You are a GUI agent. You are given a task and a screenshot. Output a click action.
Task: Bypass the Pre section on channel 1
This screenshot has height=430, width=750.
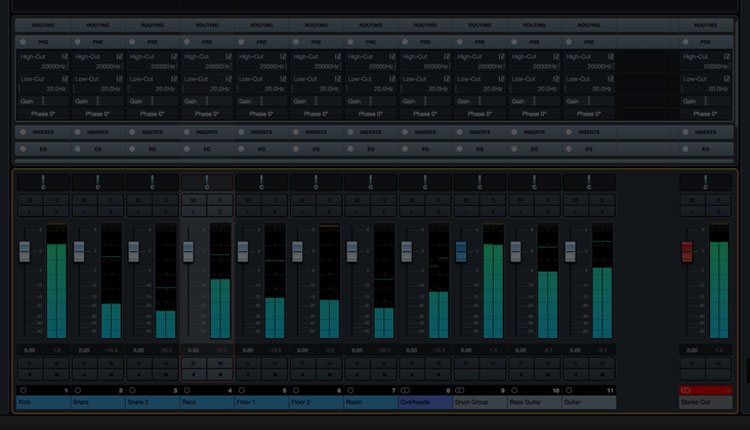click(22, 42)
